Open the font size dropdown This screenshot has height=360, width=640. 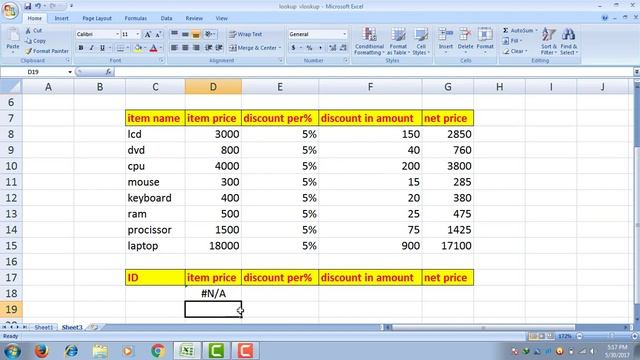pyautogui.click(x=138, y=34)
